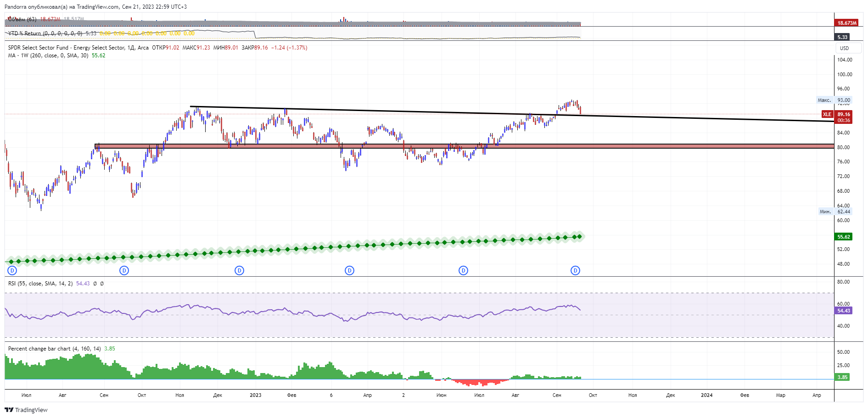Click the Pandorra publication header text
Viewport: 868px width, 418px height.
[95, 7]
